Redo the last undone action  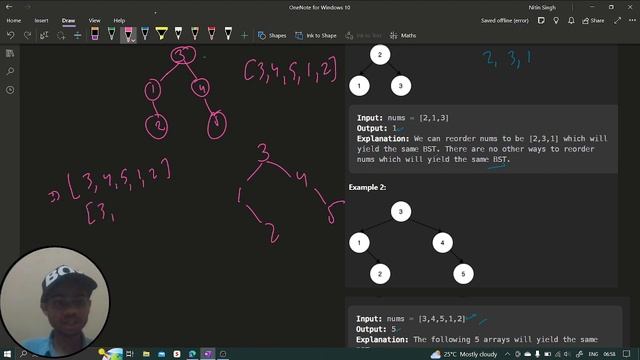27,36
